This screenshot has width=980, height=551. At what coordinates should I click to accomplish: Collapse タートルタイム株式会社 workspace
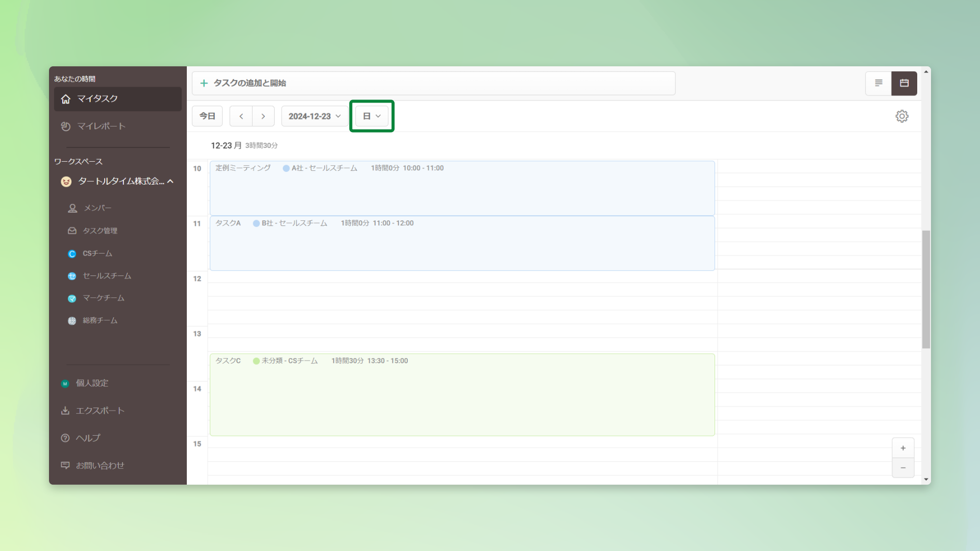tap(170, 181)
